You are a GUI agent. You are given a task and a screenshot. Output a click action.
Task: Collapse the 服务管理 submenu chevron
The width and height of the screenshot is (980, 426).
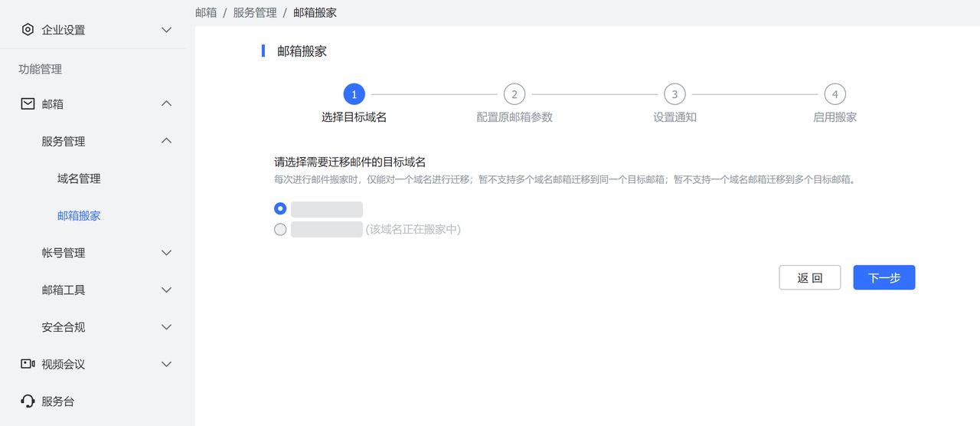tap(166, 141)
